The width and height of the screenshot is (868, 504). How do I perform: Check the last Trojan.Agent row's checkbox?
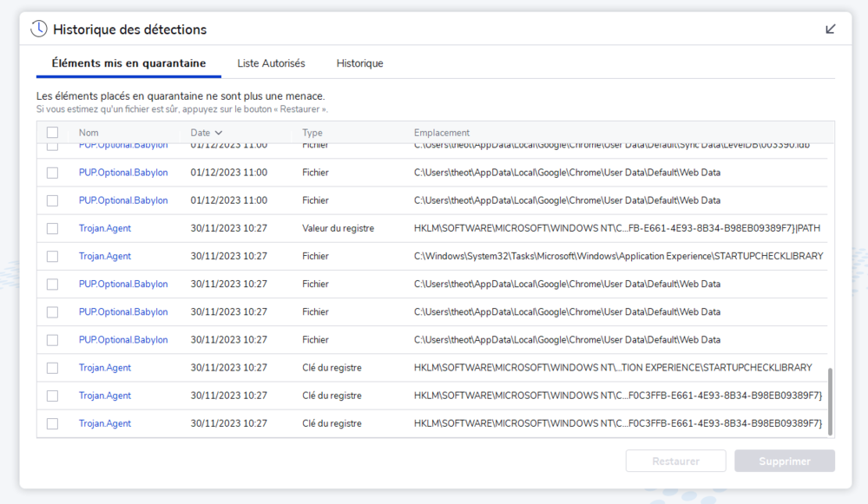53,423
